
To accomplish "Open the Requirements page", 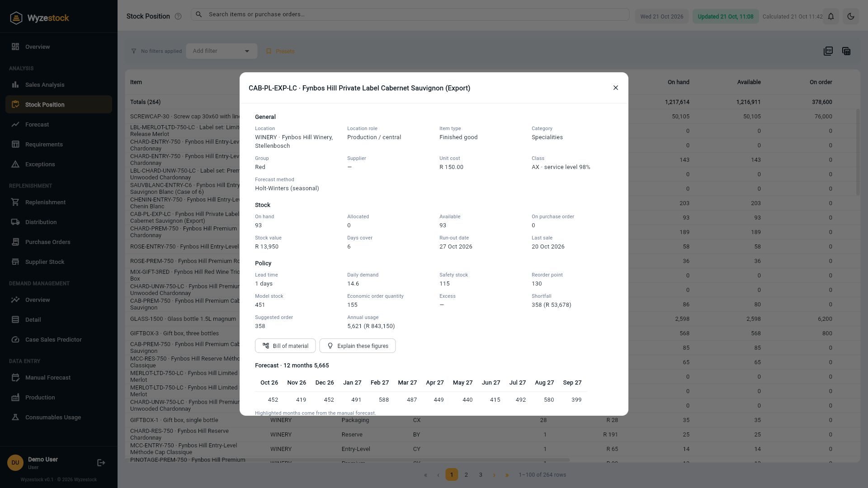I will pos(59,144).
